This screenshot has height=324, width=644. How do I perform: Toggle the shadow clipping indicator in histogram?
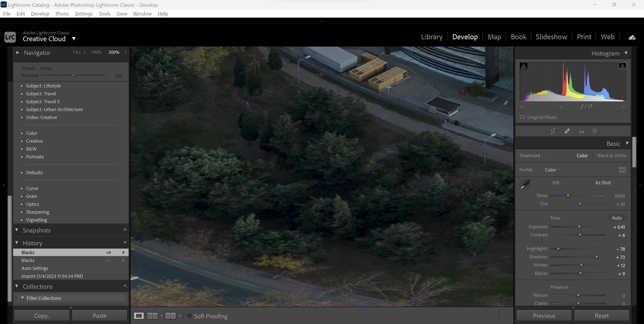pos(523,66)
